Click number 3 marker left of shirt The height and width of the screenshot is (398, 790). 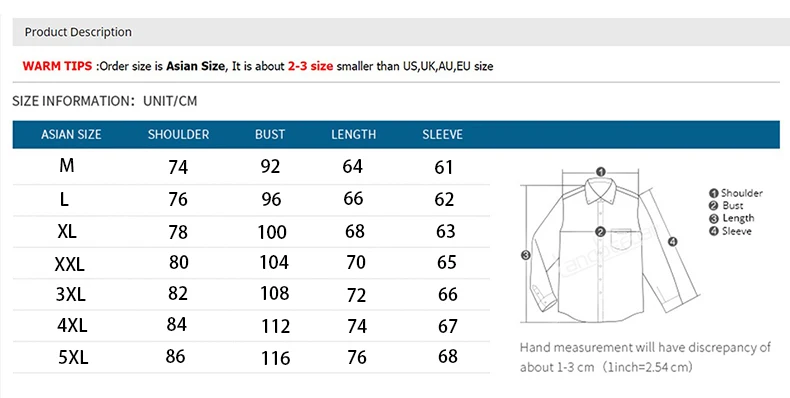525,255
